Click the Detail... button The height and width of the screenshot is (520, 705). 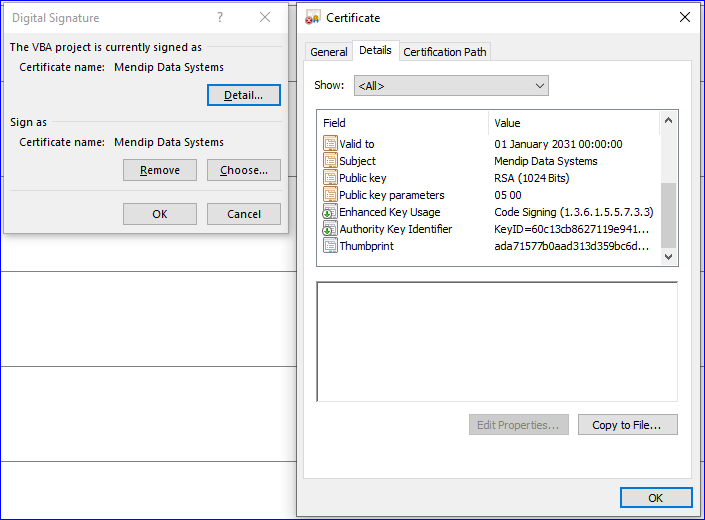pyautogui.click(x=244, y=95)
